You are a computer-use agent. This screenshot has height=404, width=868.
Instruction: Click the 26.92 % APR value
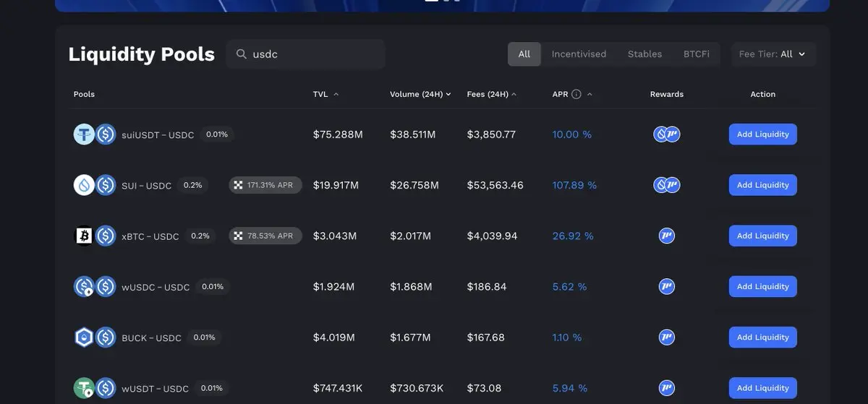pyautogui.click(x=573, y=236)
